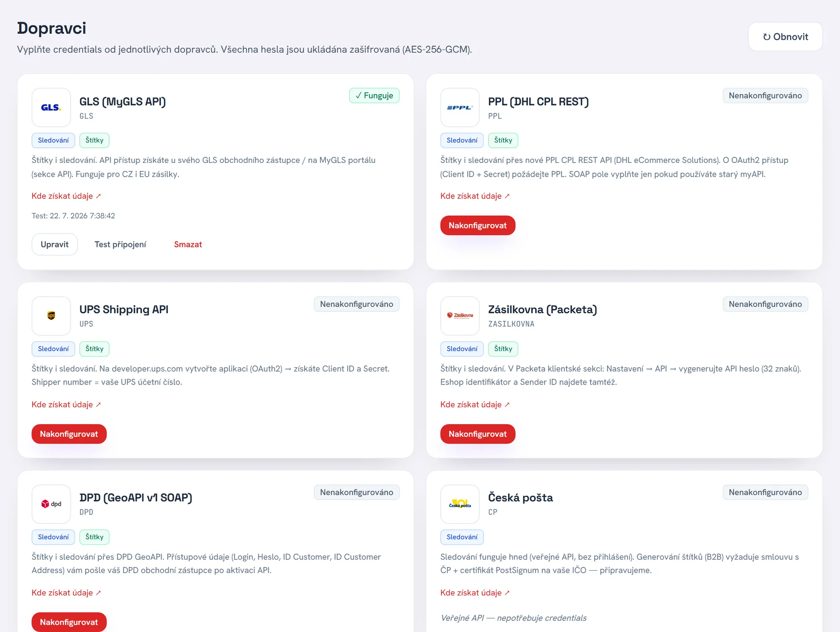The height and width of the screenshot is (632, 840).
Task: Configure PPL with Nakonfigurovat button
Action: click(478, 226)
